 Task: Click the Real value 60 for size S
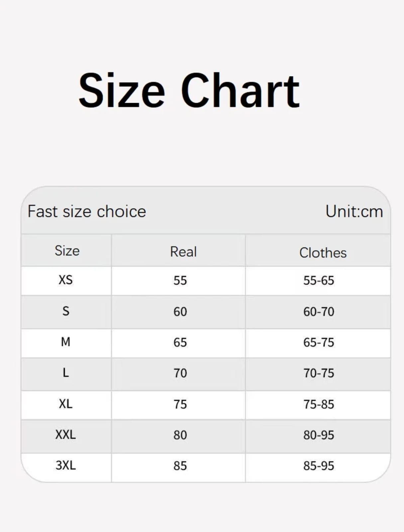point(180,312)
